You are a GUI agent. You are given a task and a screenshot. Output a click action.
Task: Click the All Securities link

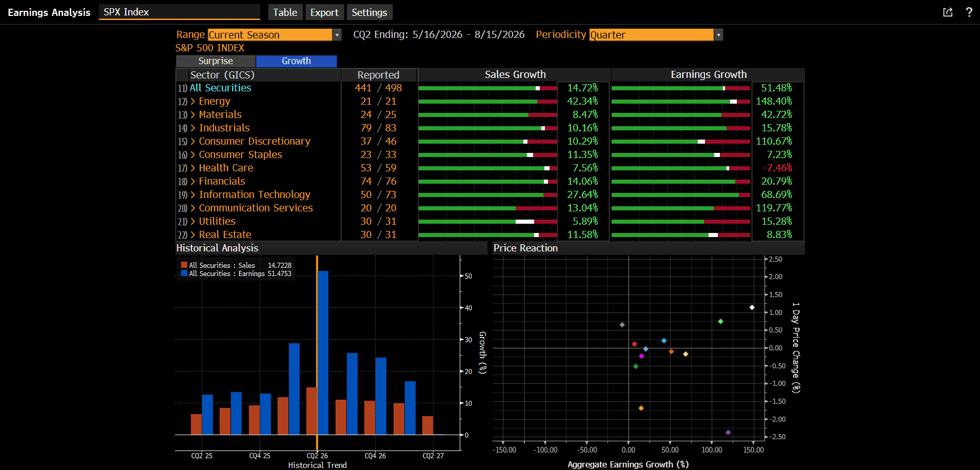pos(221,88)
